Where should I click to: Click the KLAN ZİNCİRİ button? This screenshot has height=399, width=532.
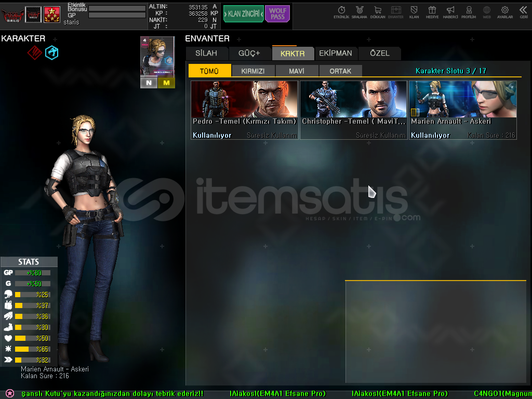[243, 14]
